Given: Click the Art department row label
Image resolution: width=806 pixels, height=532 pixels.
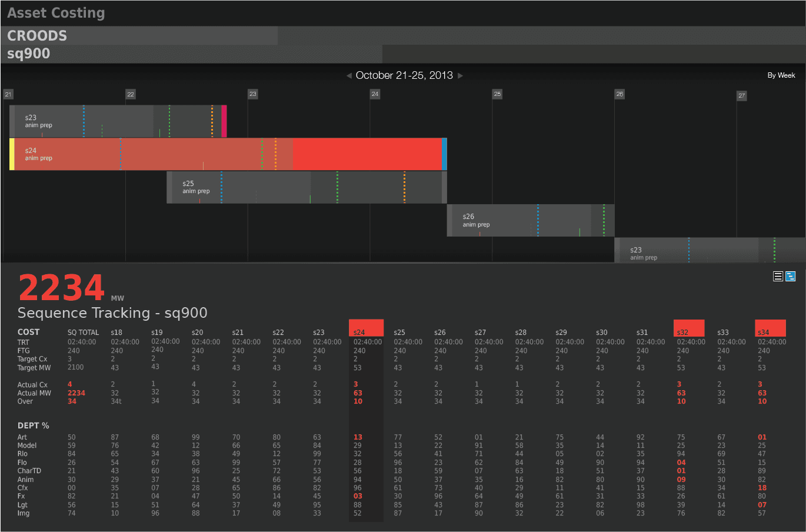Looking at the screenshot, I should click(22, 437).
